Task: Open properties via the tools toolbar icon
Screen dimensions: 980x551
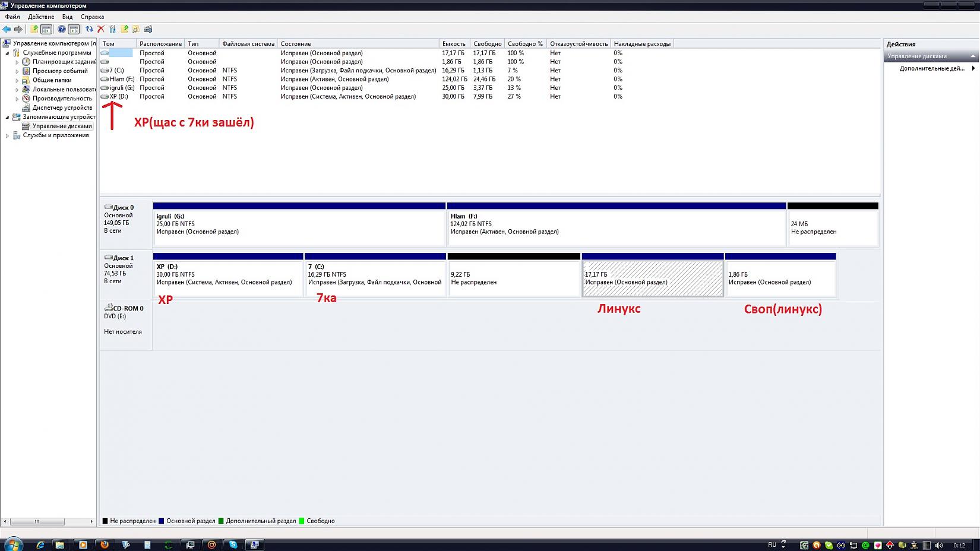Action: [x=112, y=29]
